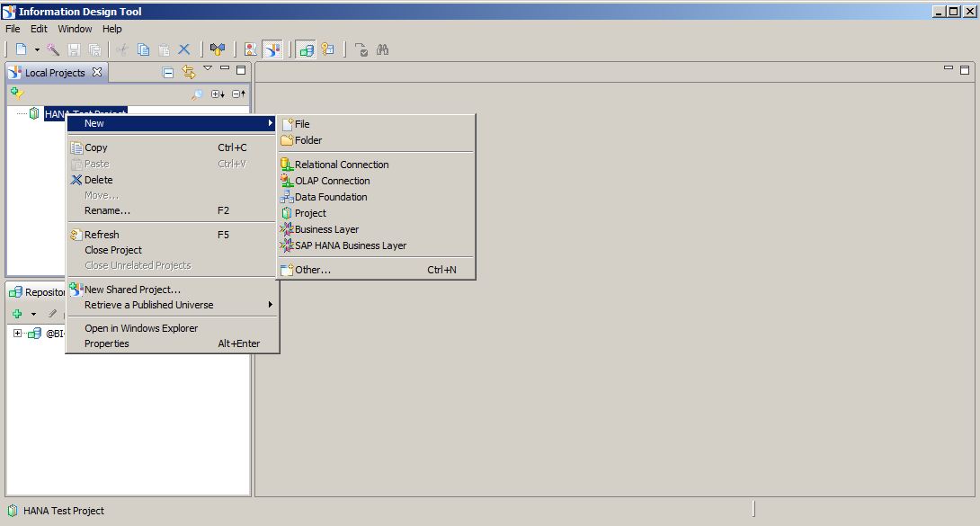This screenshot has height=526, width=980.
Task: Toggle the Local Projects view toolbar button
Action: [x=272, y=49]
